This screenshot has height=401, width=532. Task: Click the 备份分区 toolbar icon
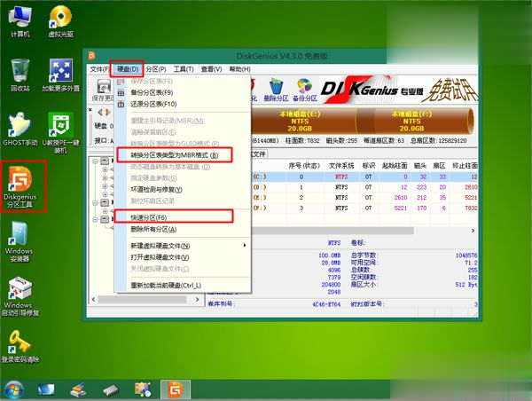pos(305,90)
